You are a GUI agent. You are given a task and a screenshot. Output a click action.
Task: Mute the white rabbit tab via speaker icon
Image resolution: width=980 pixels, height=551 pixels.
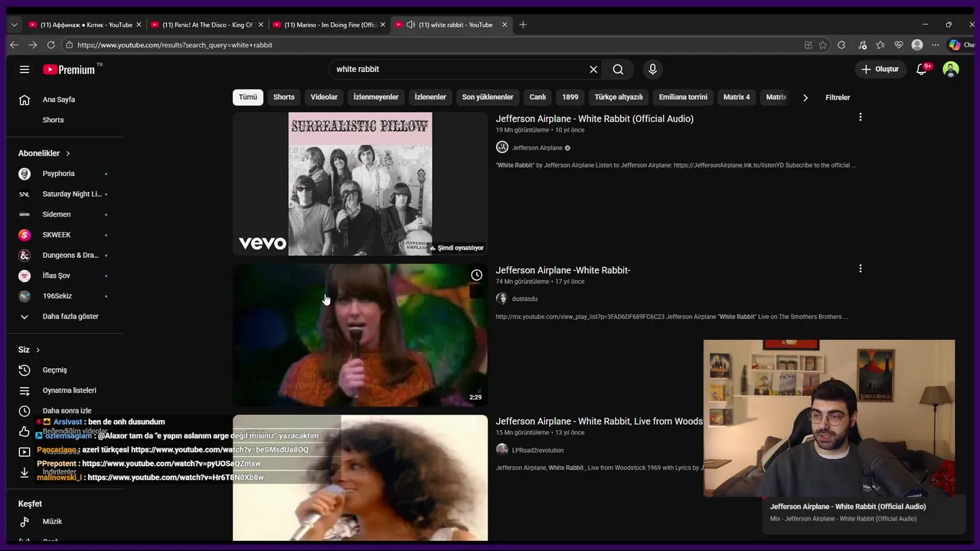(x=410, y=24)
